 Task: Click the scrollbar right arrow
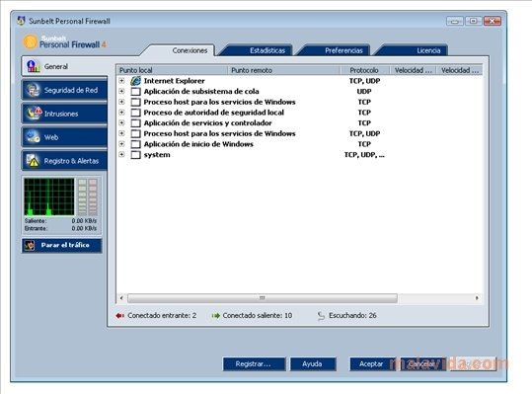point(477,298)
